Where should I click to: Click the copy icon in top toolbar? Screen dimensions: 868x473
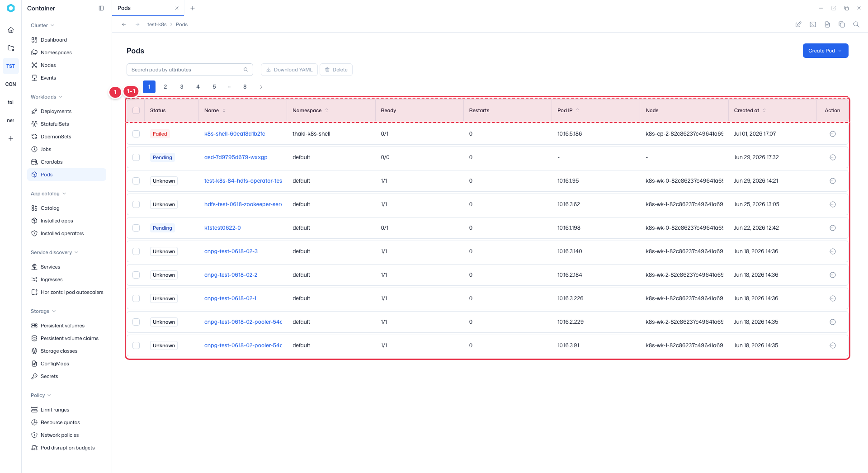[x=842, y=24]
